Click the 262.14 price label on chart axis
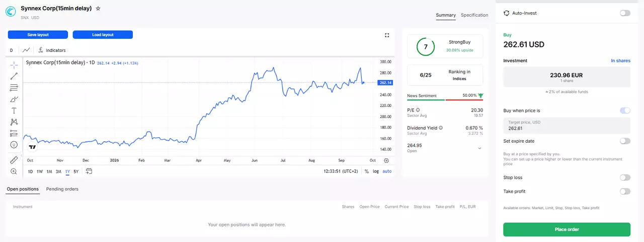Screen dimensions: 644x242 tap(385, 83)
